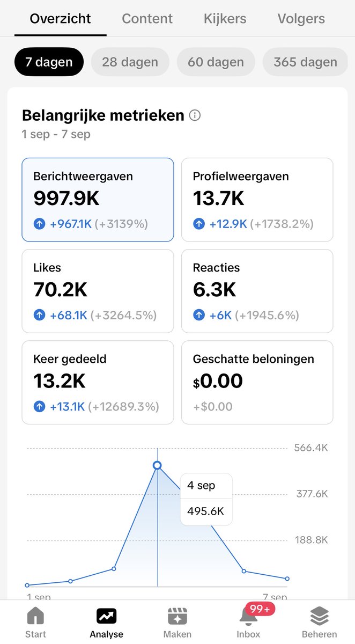Select the Geschatte beloningen card
Image resolution: width=355 pixels, height=644 pixels.
[x=257, y=382]
